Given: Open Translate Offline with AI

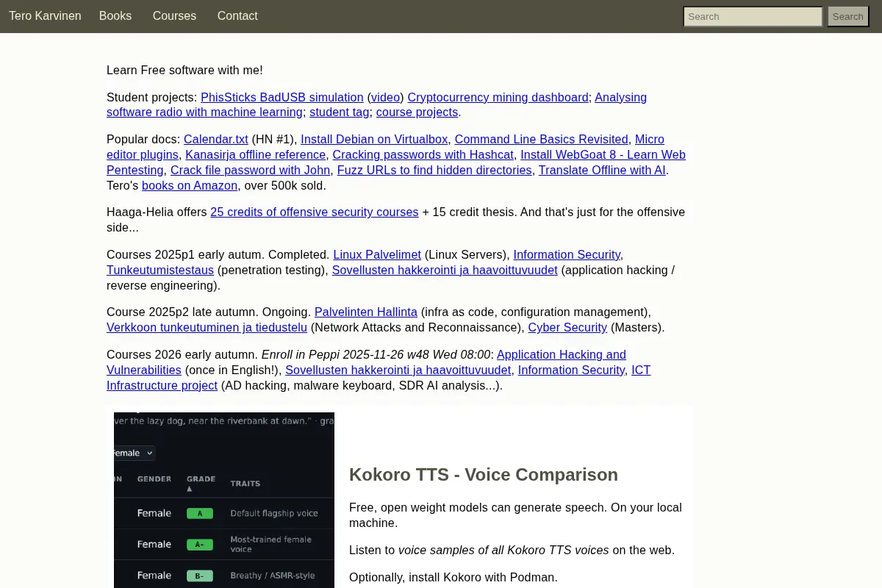Looking at the screenshot, I should [x=602, y=170].
